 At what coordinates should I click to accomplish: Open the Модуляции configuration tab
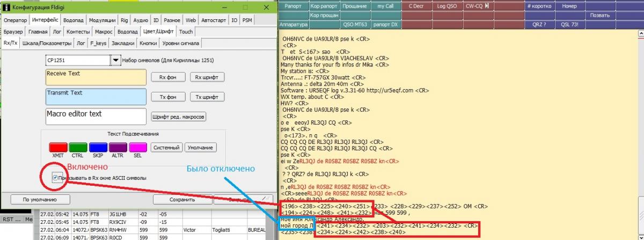[x=102, y=20]
